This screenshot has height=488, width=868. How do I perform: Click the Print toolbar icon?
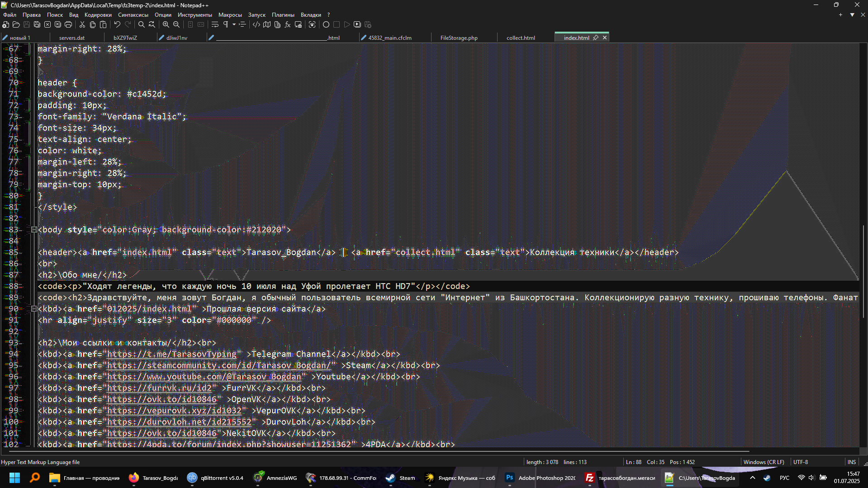tap(68, 24)
